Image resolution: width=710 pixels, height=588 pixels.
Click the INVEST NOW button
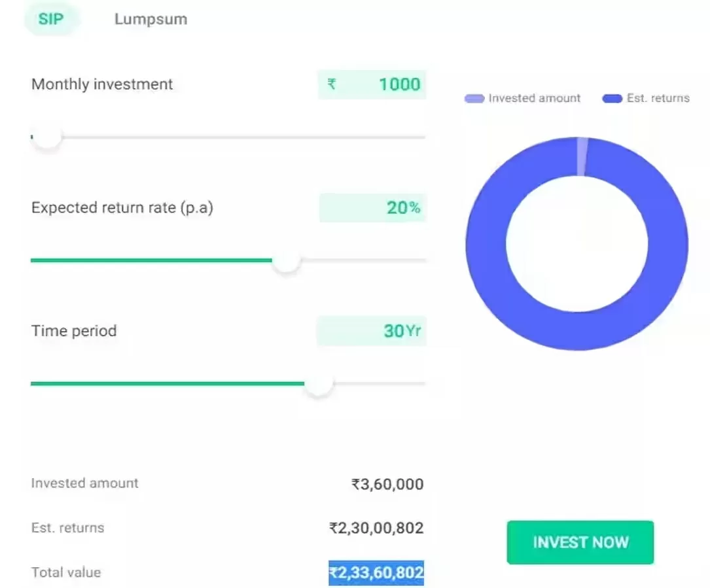pyautogui.click(x=580, y=542)
